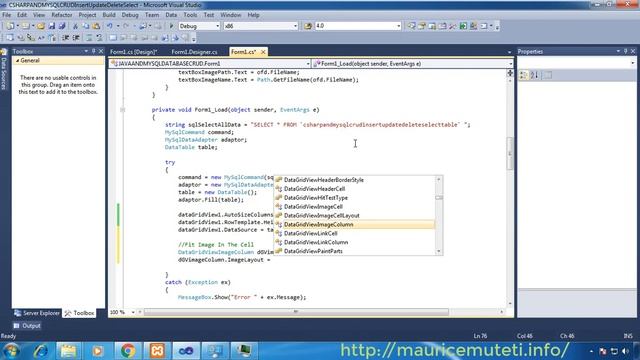Open the Properties object selector dropdown
Image resolution: width=640 pixels, height=360 pixels.
[x=632, y=63]
